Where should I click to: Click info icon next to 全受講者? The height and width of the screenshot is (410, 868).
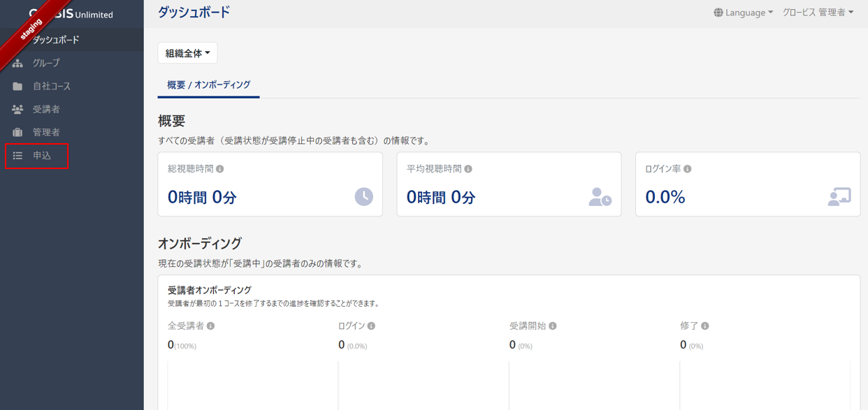coord(211,326)
